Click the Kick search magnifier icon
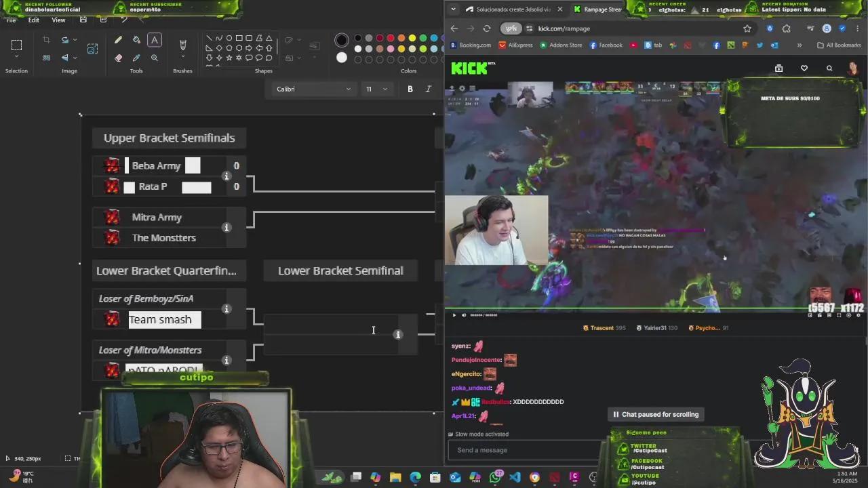868x488 pixels. click(829, 68)
